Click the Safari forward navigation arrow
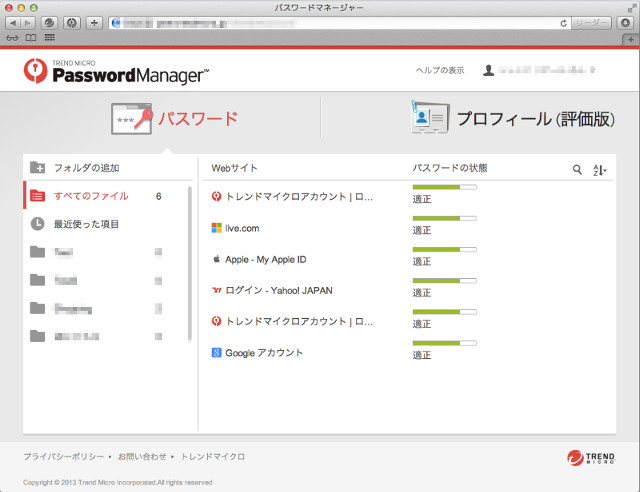This screenshot has width=640, height=492. [x=28, y=23]
